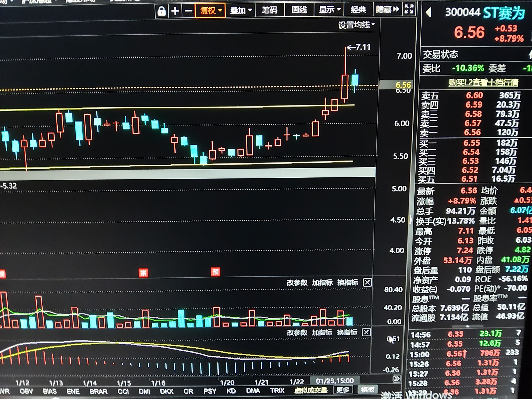Viewport: 532px width, 399px height.
Task: Click 换指标 in the volume panel
Action: [x=348, y=282]
